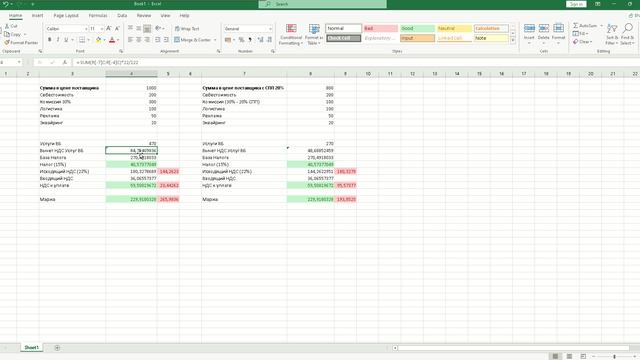This screenshot has width=640, height=360.
Task: Open the Data tab
Action: 122,16
